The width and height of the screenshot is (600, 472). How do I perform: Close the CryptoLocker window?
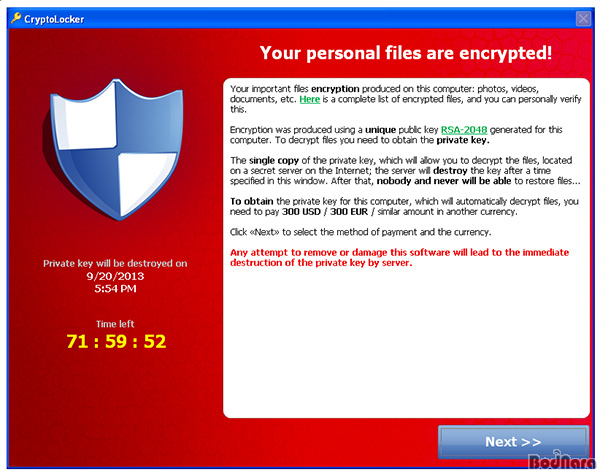point(583,18)
